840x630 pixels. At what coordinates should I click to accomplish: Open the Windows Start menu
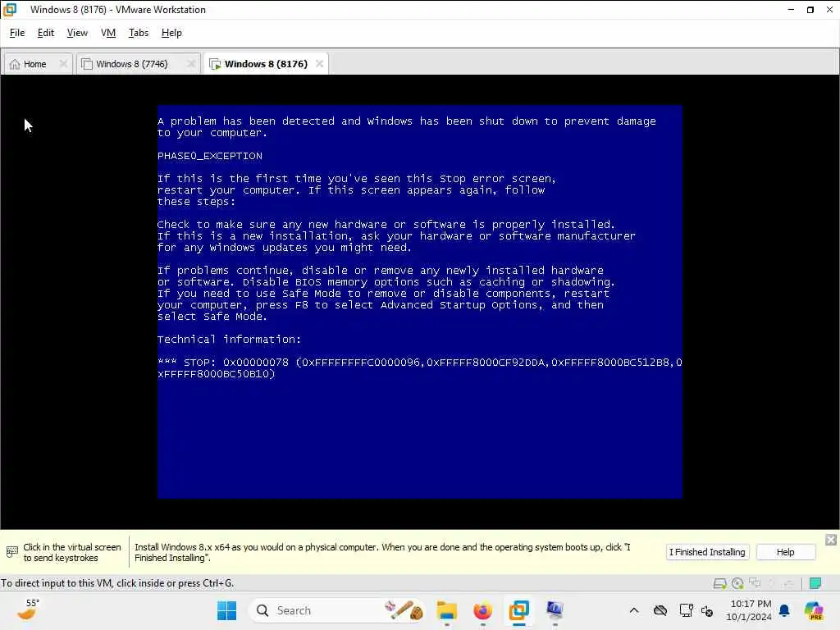click(x=226, y=610)
